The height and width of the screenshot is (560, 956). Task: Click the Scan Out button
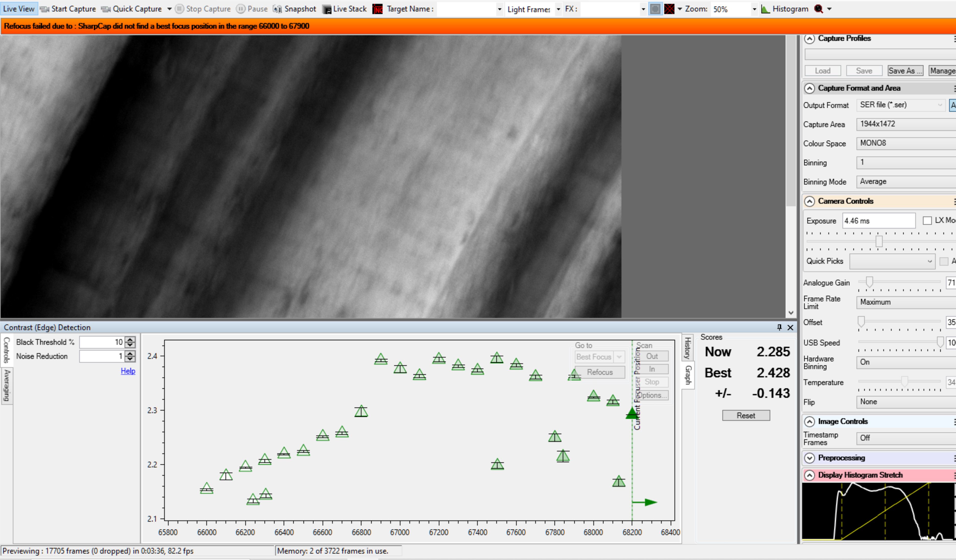pyautogui.click(x=652, y=356)
